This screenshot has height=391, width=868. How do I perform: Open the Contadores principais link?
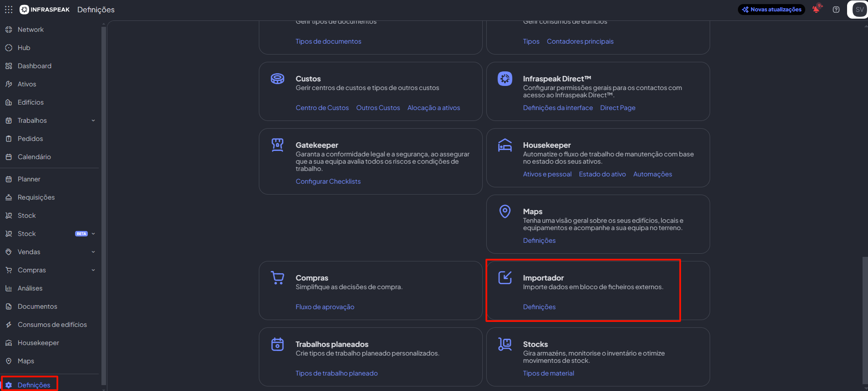[x=580, y=41]
